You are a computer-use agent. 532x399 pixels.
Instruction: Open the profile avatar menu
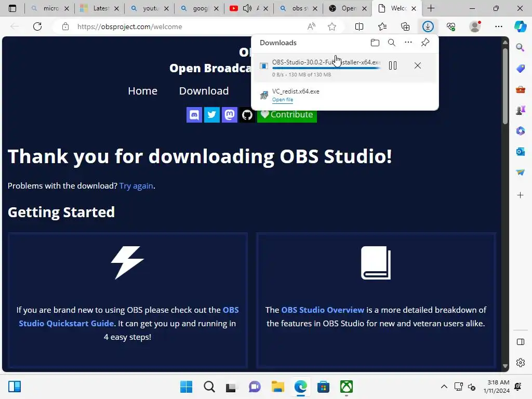(x=475, y=26)
